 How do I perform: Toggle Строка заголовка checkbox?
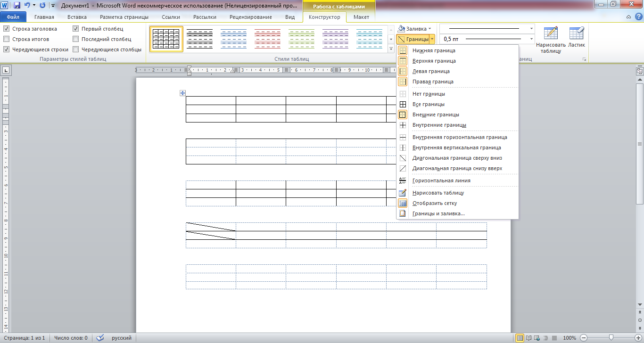coord(6,29)
